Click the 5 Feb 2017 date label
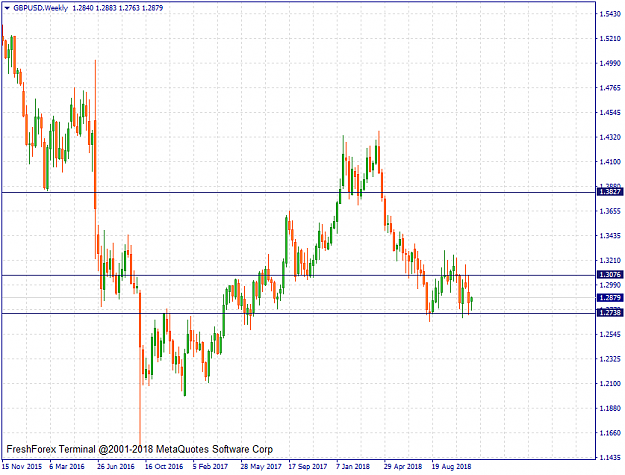 [x=210, y=466]
